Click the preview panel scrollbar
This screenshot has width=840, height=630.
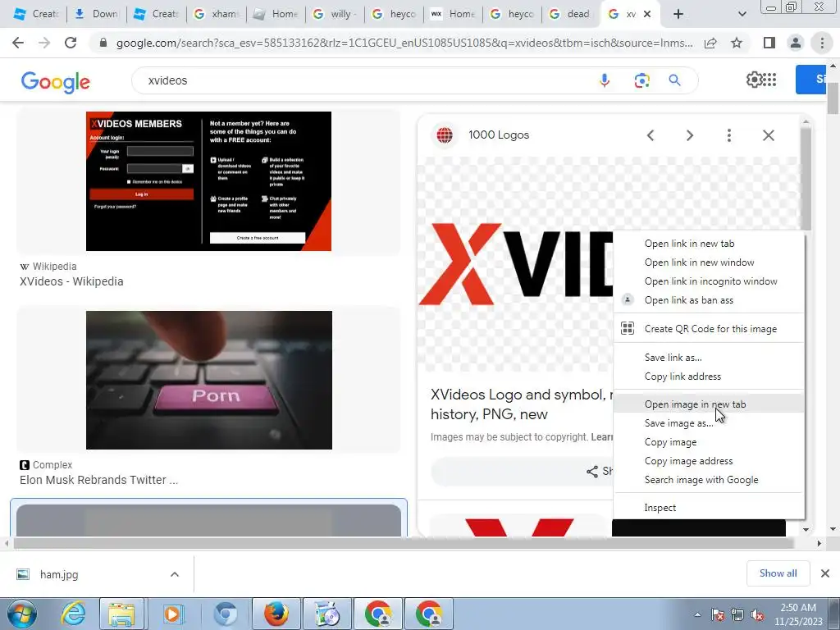point(806,180)
